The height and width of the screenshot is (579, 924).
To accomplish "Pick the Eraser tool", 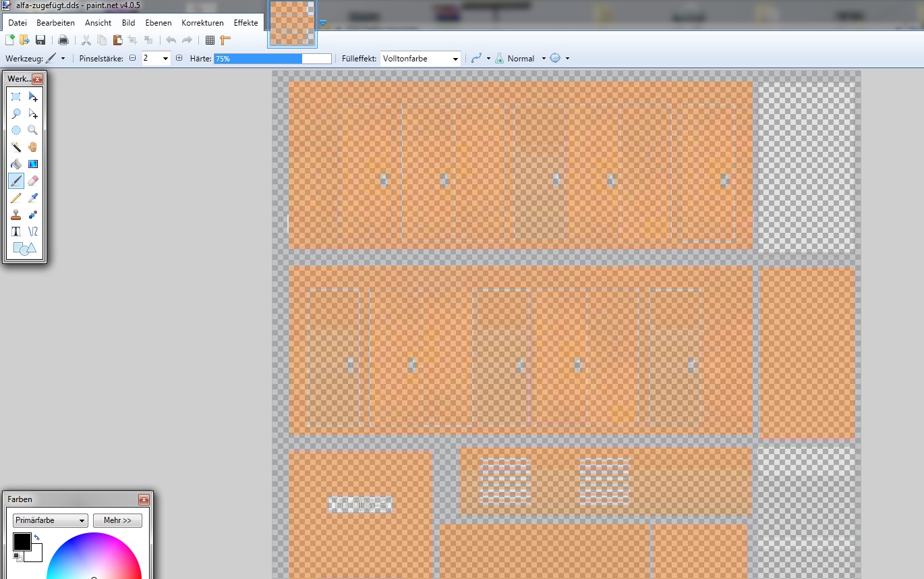I will (x=33, y=181).
